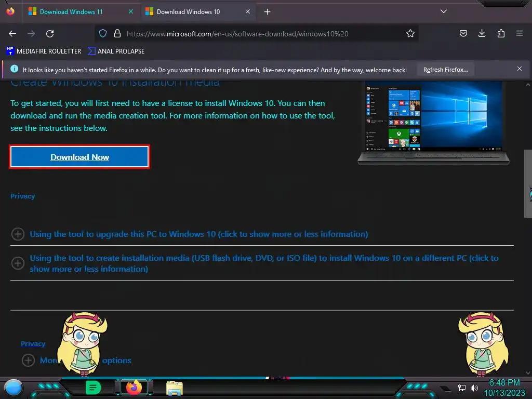
Task: Expand More download options plus icon
Action: [28, 360]
